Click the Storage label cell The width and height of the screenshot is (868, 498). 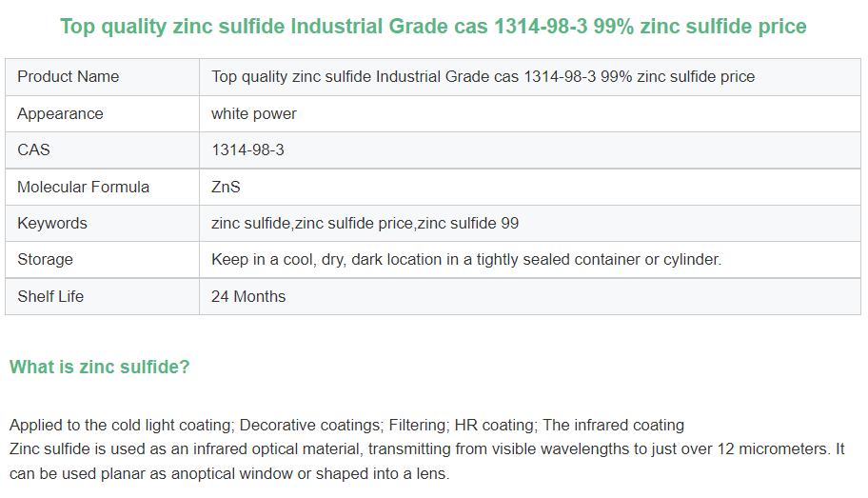(45, 259)
